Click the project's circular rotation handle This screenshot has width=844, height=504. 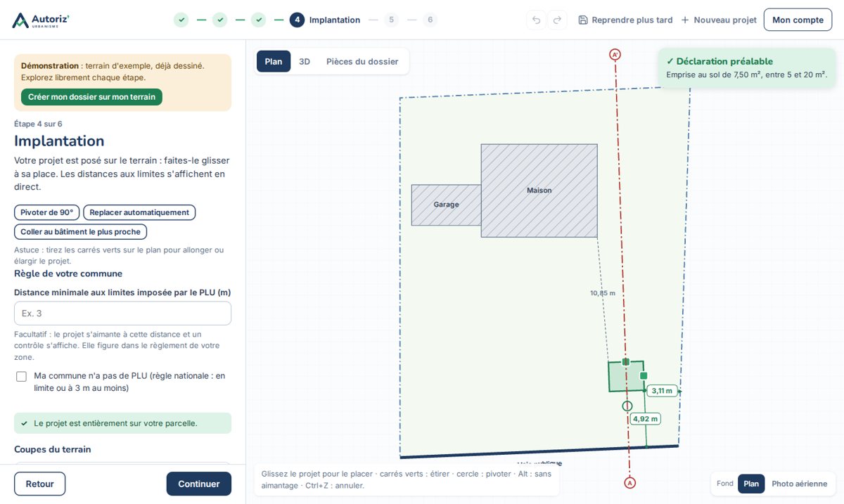(x=627, y=406)
